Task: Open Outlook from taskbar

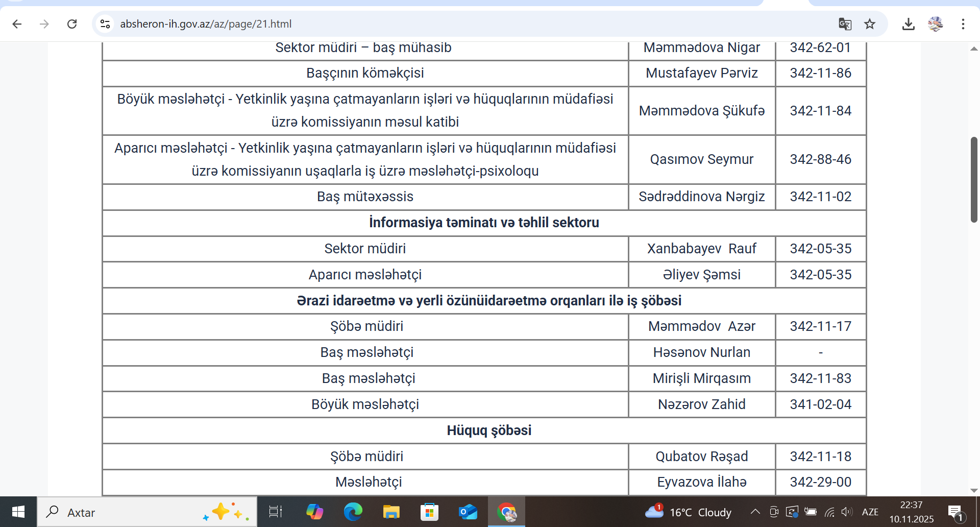Action: click(x=468, y=512)
